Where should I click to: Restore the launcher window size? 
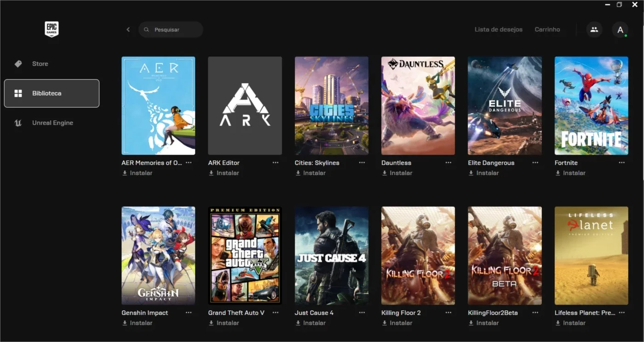[x=620, y=5]
